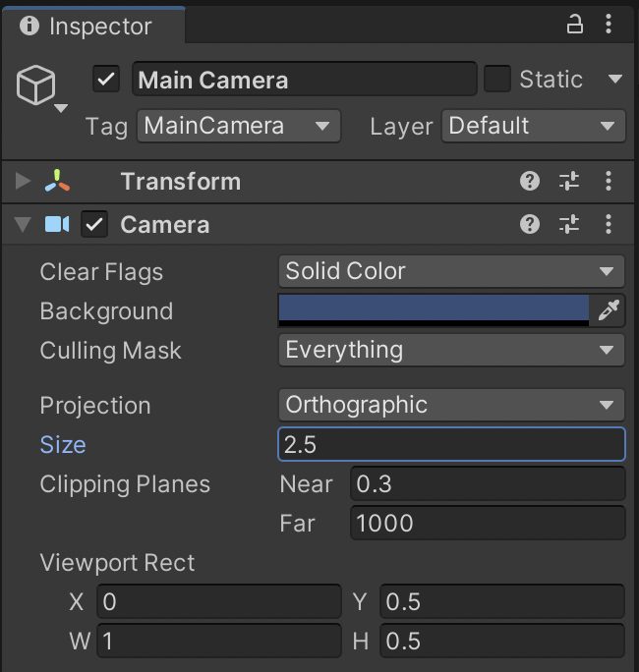The image size is (639, 672).
Task: Enable the Static checkbox
Action: pos(497,80)
